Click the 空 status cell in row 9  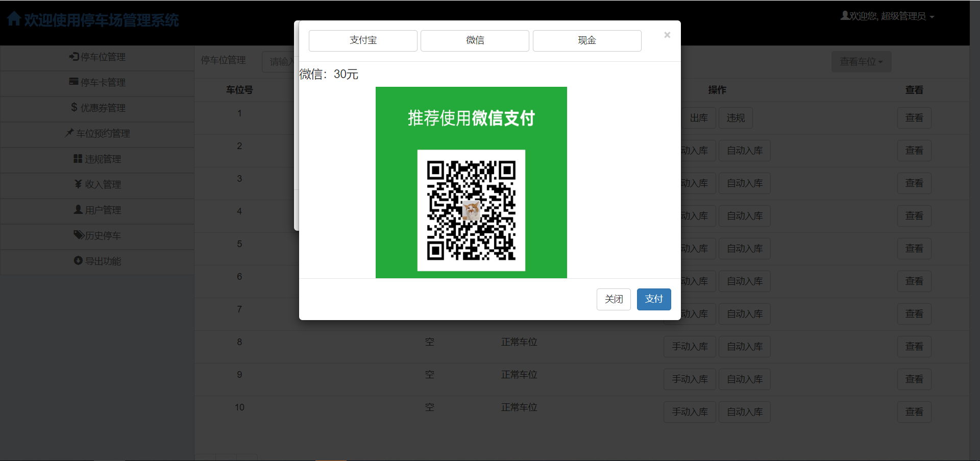click(430, 375)
